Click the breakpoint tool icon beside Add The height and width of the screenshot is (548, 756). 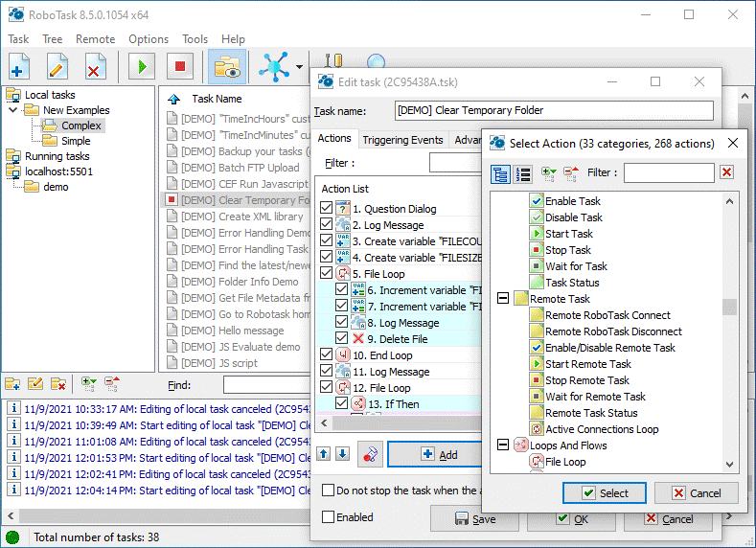tap(370, 454)
